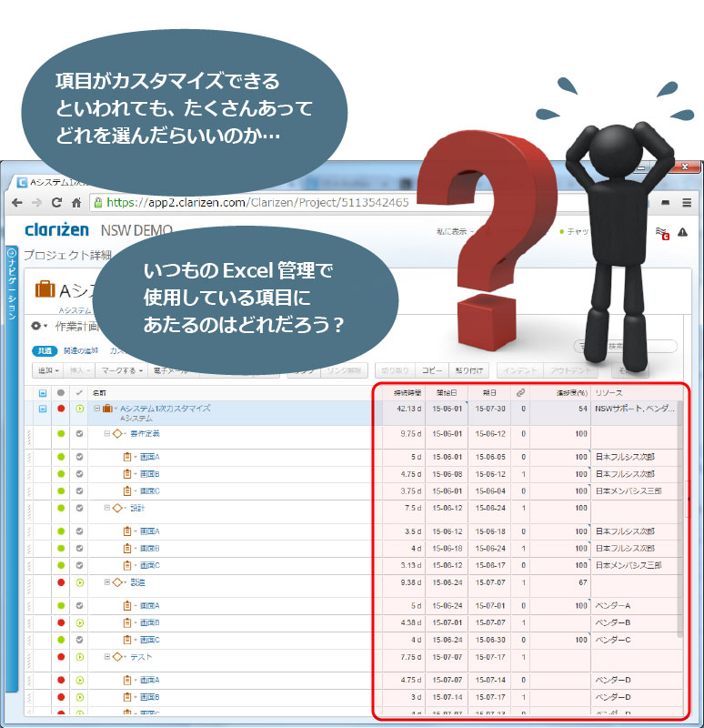Open the notification stream icon with red badge
Image resolution: width=704 pixels, height=728 pixels.
pos(662,233)
